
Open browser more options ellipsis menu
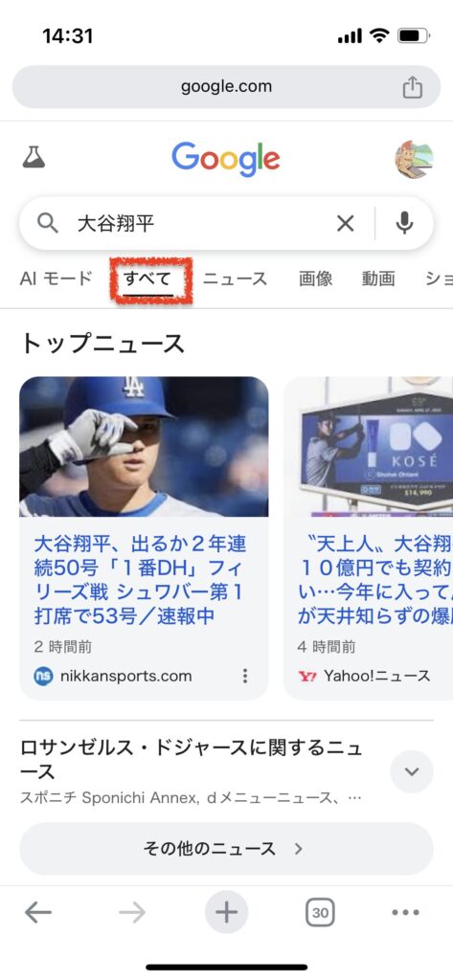405,912
